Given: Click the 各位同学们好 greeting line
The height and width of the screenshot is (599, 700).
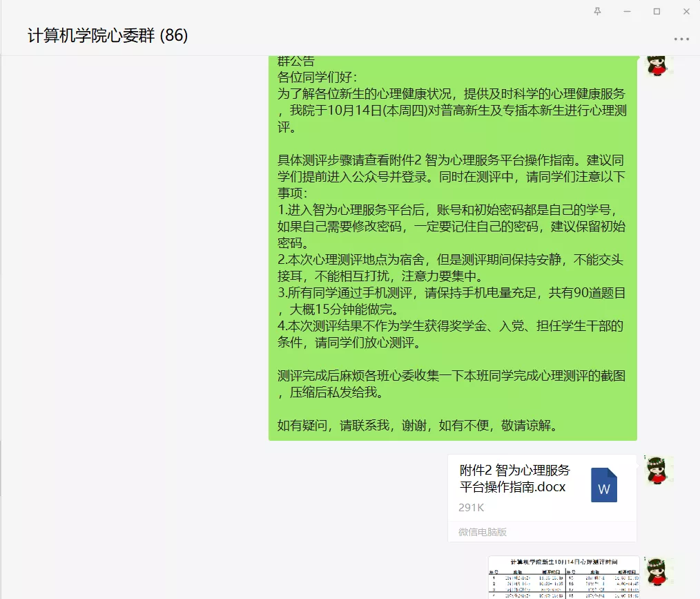Looking at the screenshot, I should tap(318, 77).
